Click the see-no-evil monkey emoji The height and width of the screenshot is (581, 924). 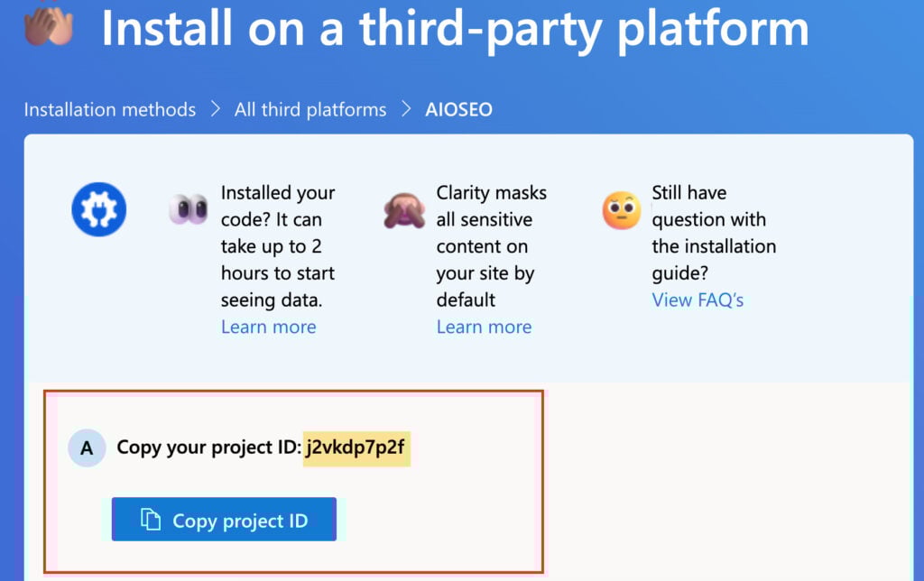point(404,210)
